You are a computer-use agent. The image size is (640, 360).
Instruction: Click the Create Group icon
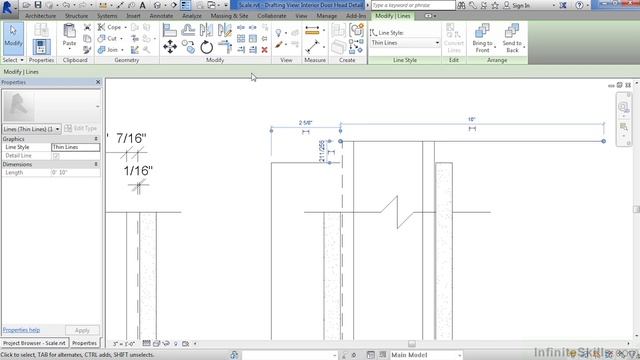pos(357,30)
